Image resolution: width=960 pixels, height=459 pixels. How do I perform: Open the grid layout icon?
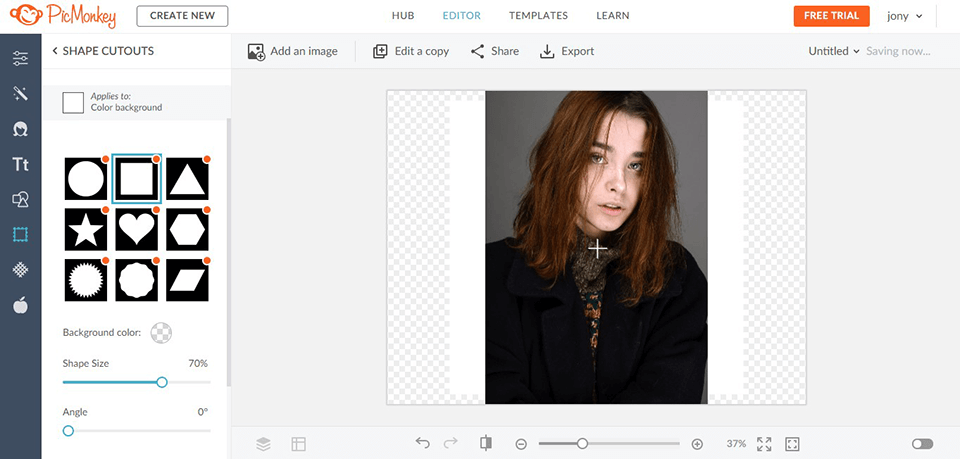click(298, 444)
